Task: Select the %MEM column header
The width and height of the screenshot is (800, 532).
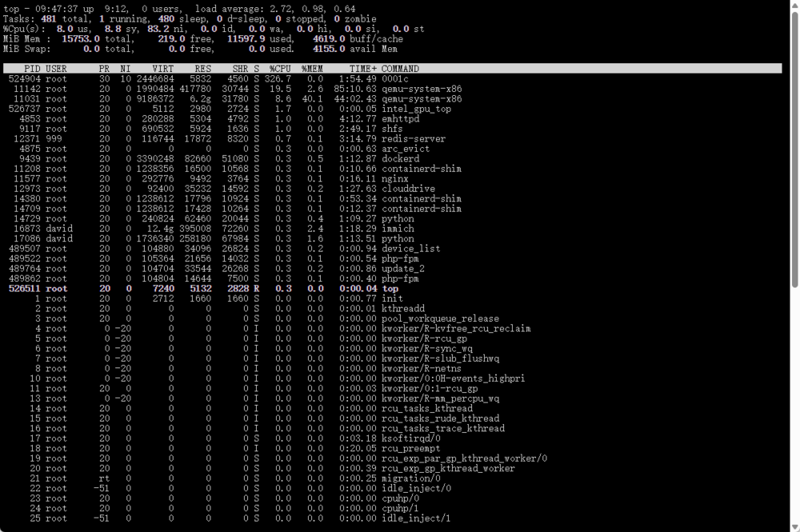Action: click(312, 68)
